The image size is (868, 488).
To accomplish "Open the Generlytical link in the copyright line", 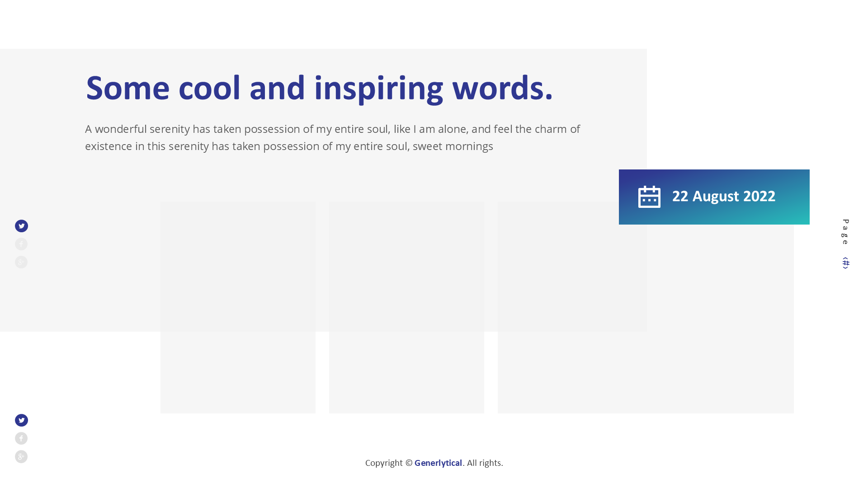I will [x=438, y=463].
